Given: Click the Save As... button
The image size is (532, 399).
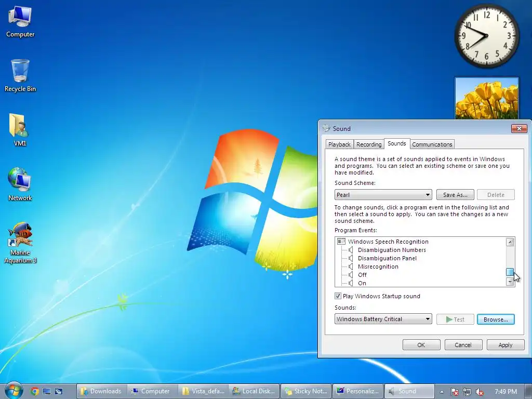Looking at the screenshot, I should click(455, 195).
